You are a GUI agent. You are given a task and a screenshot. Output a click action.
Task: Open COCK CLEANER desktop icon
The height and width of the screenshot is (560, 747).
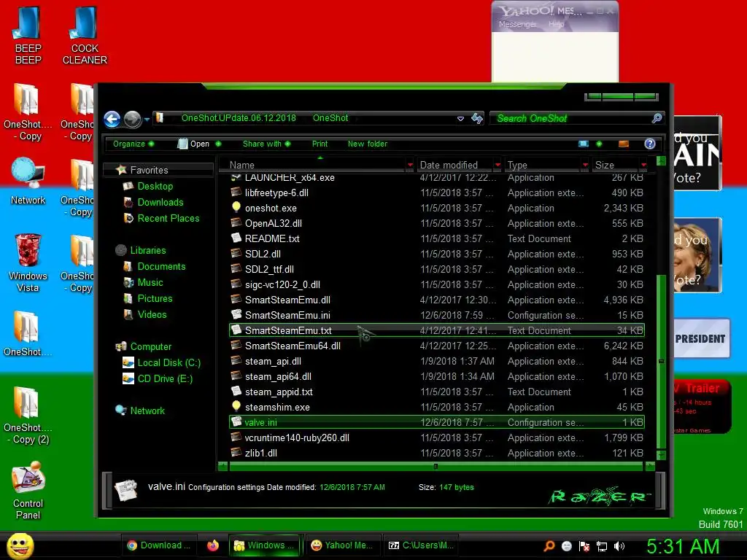tap(85, 36)
